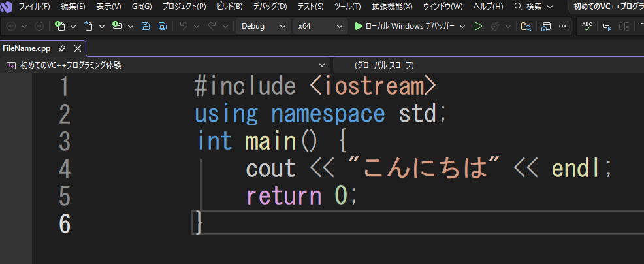The image size is (644, 264).
Task: Click the open file icon
Action: [x=89, y=27]
